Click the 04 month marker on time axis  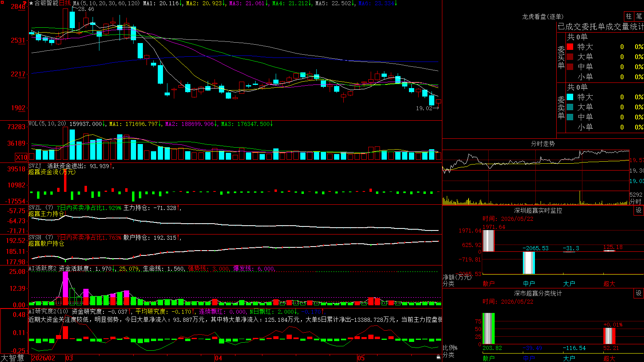pos(219,358)
